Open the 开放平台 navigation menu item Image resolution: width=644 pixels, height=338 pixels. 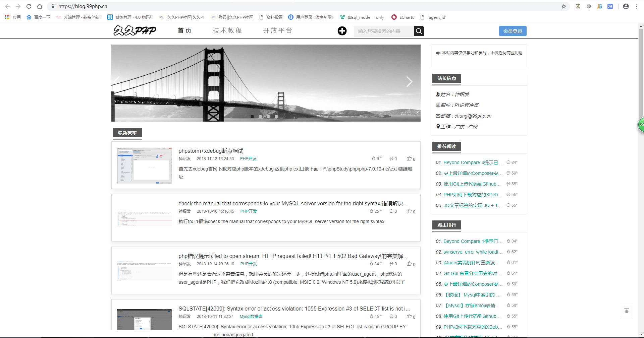277,30
